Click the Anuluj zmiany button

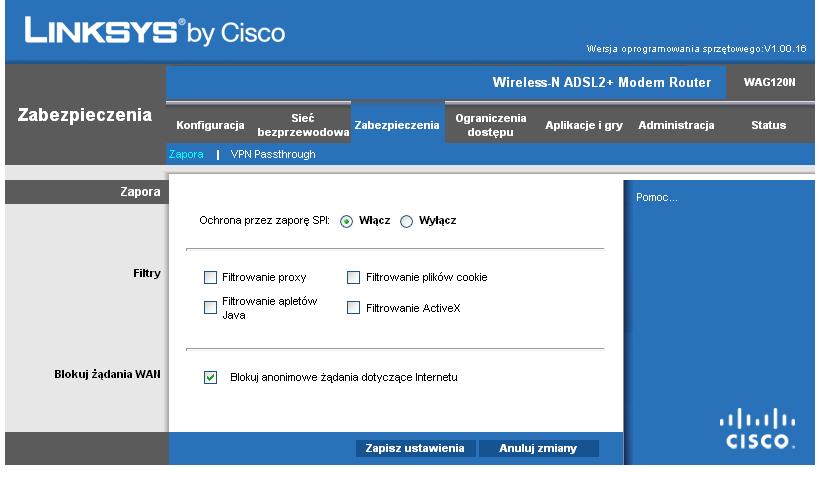point(538,449)
